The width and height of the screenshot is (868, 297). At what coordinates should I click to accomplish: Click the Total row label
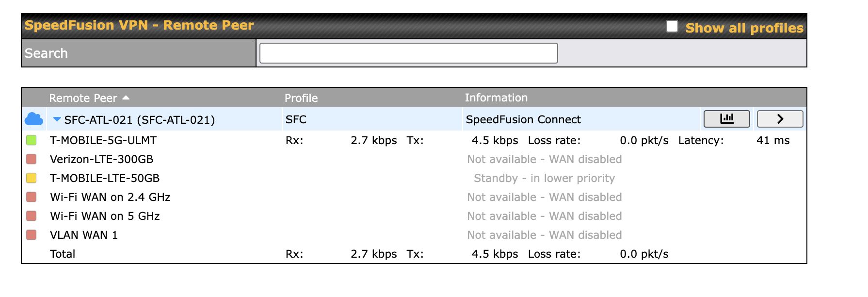63,254
